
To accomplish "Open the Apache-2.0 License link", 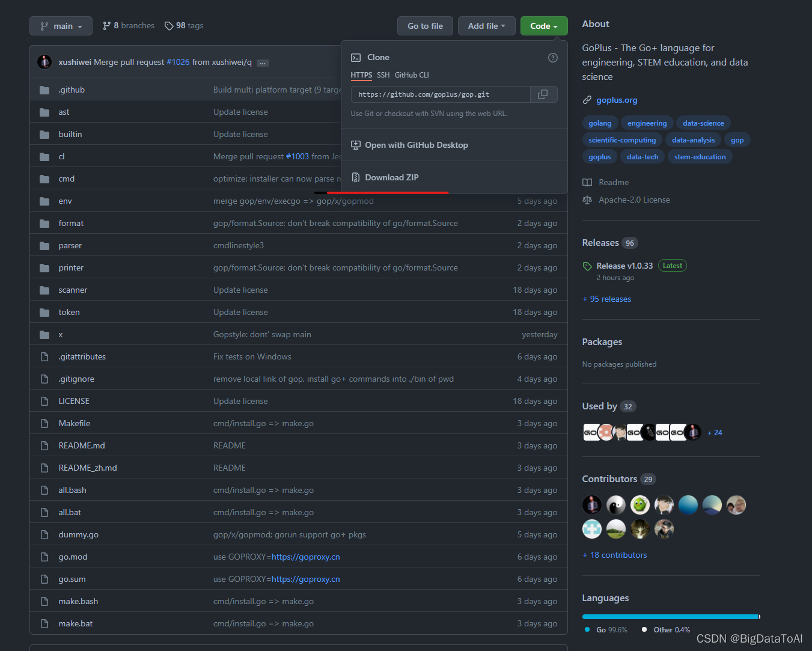I will tap(634, 200).
